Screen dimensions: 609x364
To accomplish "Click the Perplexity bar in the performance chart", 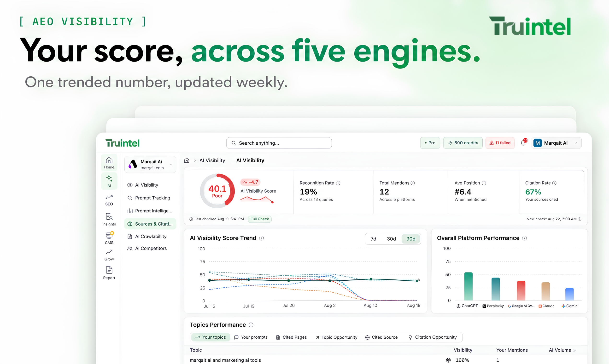I will (496, 289).
